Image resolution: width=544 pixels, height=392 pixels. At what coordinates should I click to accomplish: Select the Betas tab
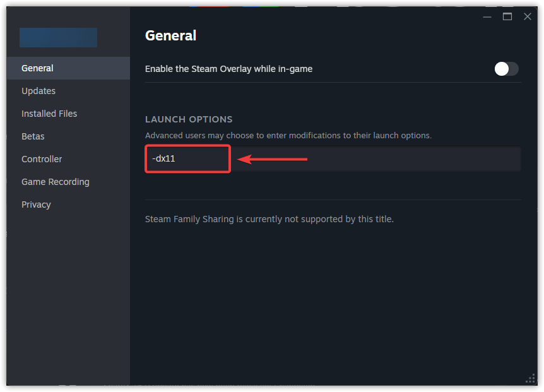pyautogui.click(x=33, y=136)
